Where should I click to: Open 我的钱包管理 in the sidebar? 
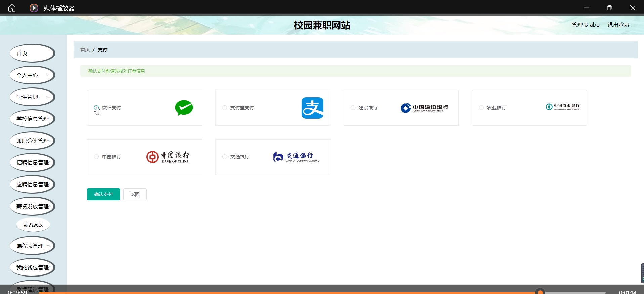pyautogui.click(x=32, y=267)
